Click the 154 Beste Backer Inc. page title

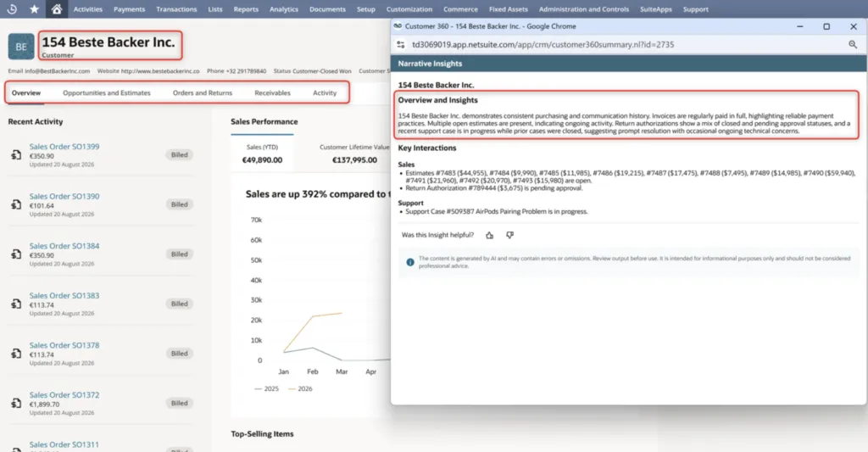point(108,42)
